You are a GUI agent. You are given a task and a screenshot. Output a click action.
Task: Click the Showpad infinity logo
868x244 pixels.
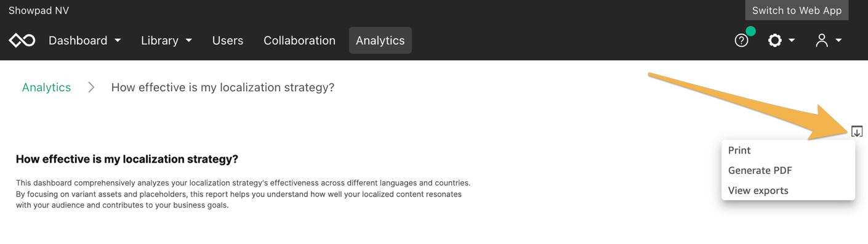pyautogui.click(x=22, y=41)
